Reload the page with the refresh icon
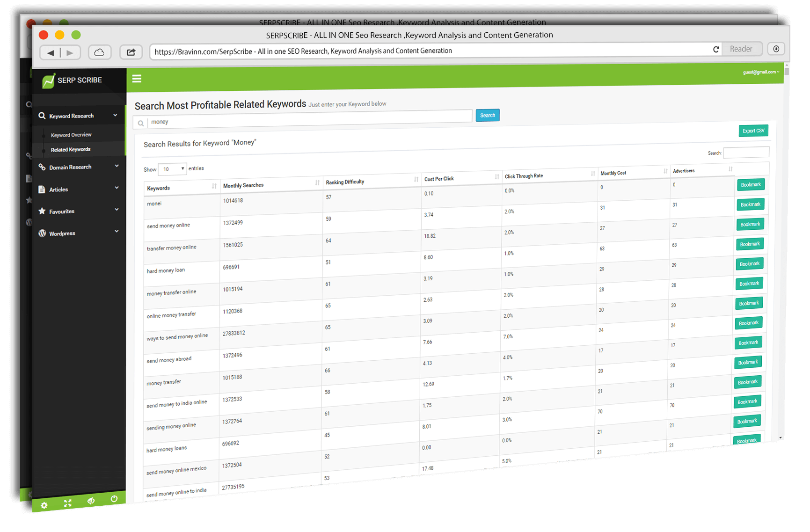This screenshot has height=532, width=810. (x=715, y=49)
